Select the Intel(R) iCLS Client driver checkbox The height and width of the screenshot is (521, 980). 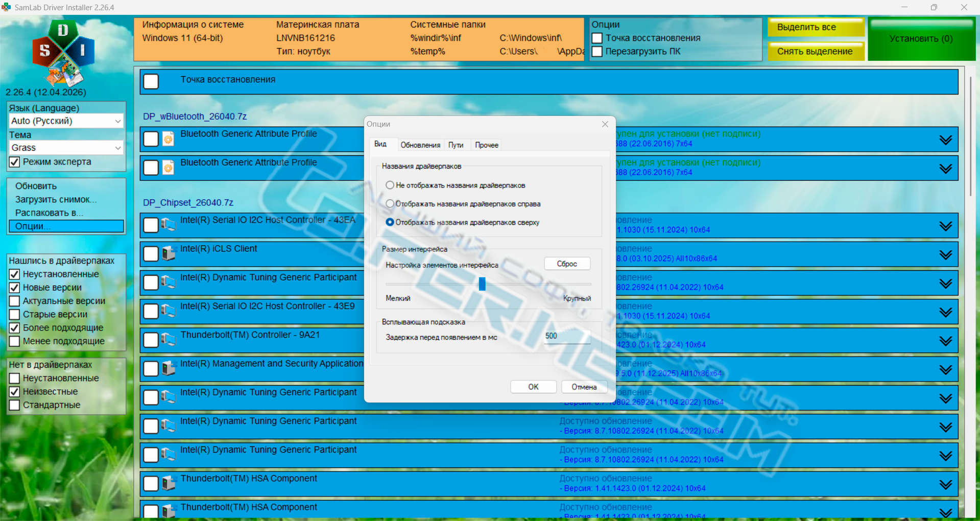tap(151, 254)
